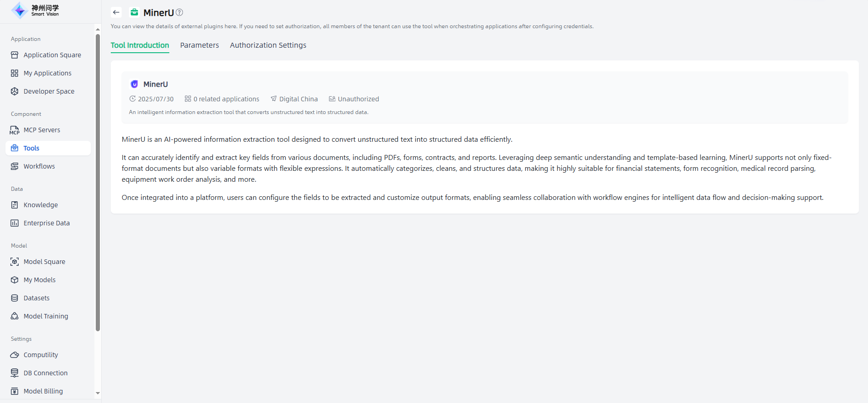
Task: Go to Enterprise Data
Action: (46, 223)
